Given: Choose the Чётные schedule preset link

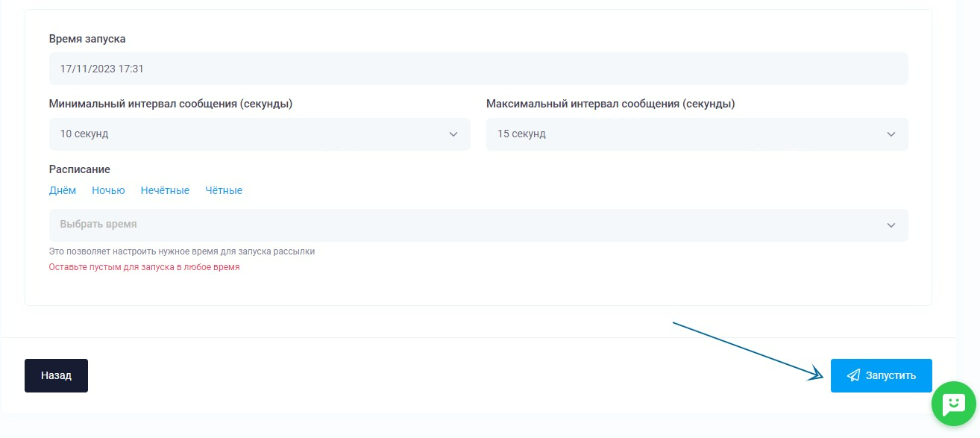Looking at the screenshot, I should 224,190.
